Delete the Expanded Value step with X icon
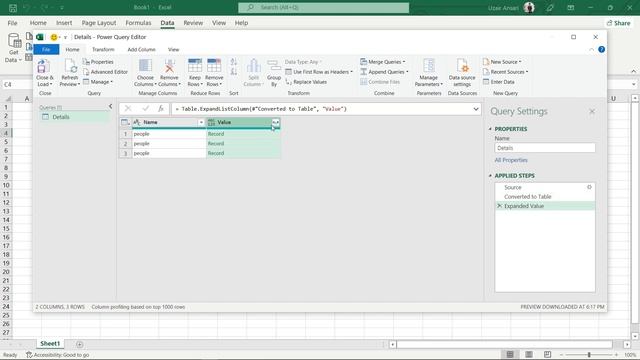This screenshot has width=640, height=360. coord(499,206)
